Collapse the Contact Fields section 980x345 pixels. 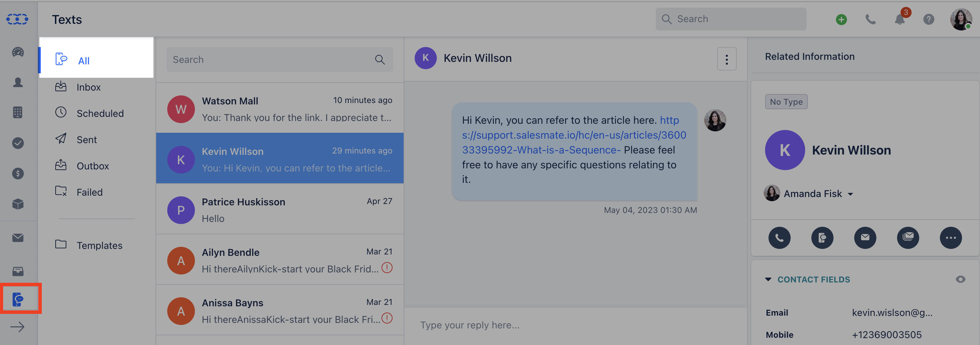(769, 279)
